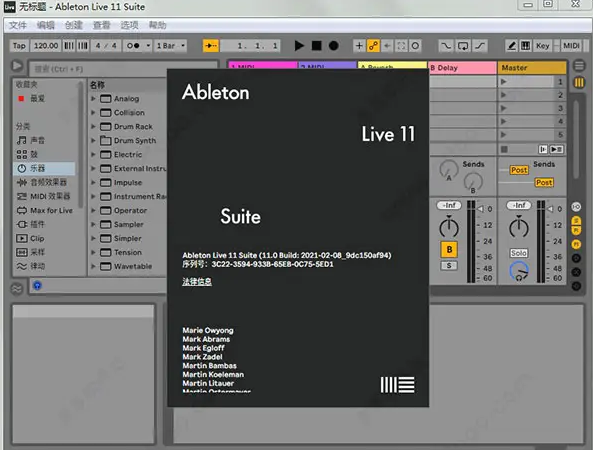This screenshot has height=450, width=593.
Task: Arm the Arrangement Record button
Action: coord(333,46)
